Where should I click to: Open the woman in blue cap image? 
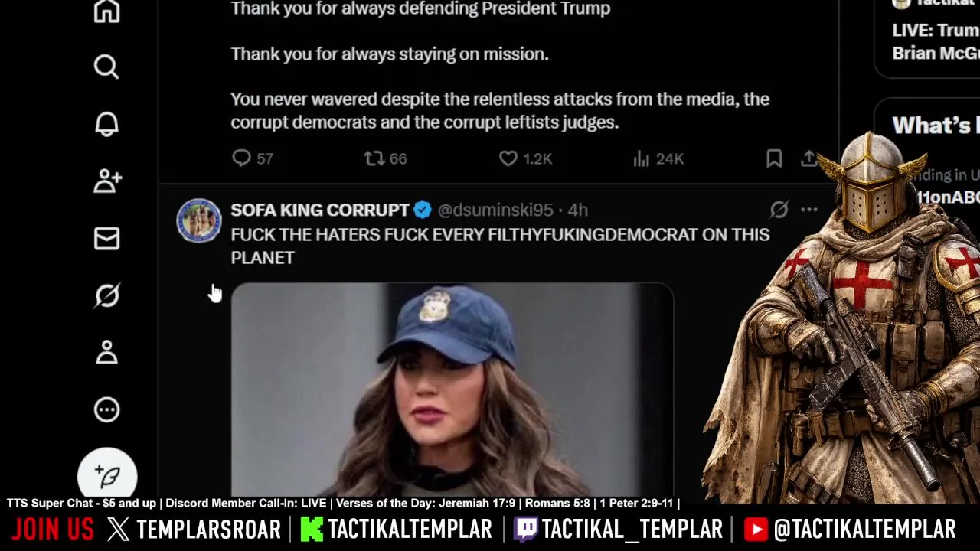coord(452,390)
